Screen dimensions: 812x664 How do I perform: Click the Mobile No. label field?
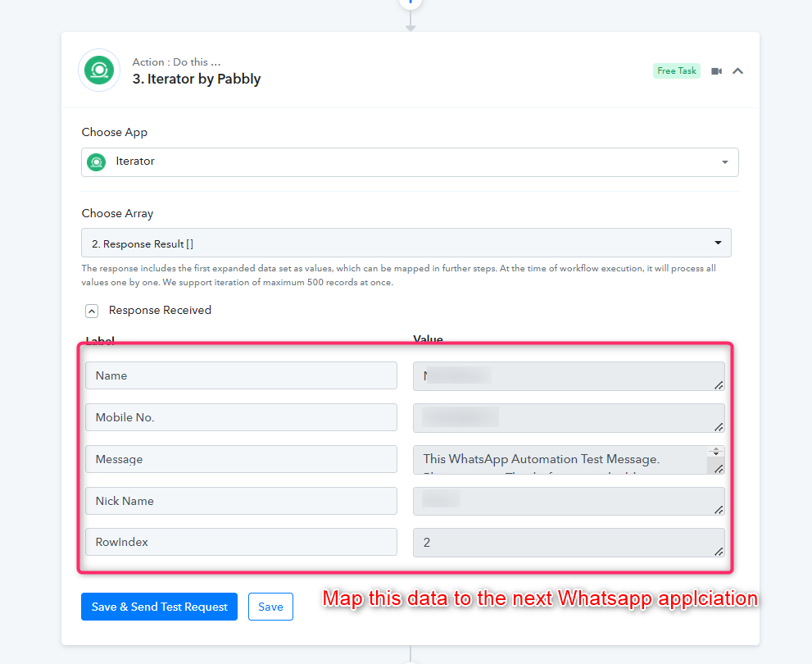(x=242, y=417)
